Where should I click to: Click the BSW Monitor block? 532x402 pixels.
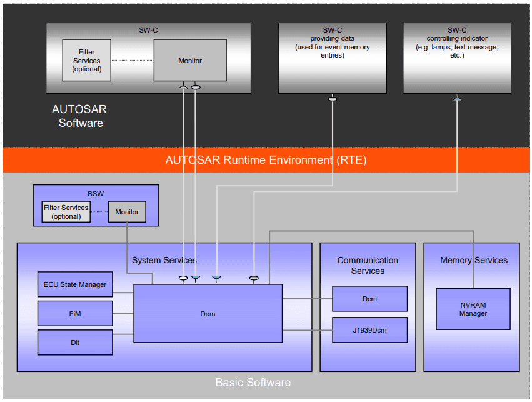pyautogui.click(x=127, y=212)
